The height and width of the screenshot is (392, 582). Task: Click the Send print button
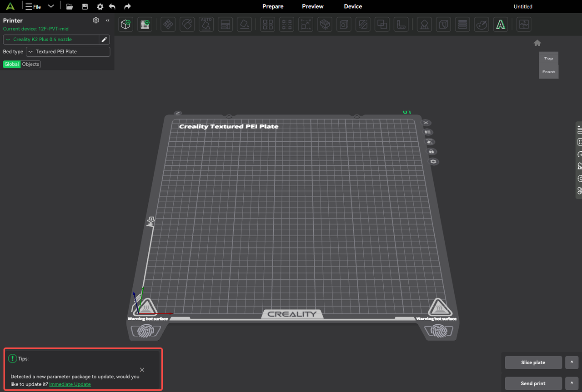coord(533,383)
